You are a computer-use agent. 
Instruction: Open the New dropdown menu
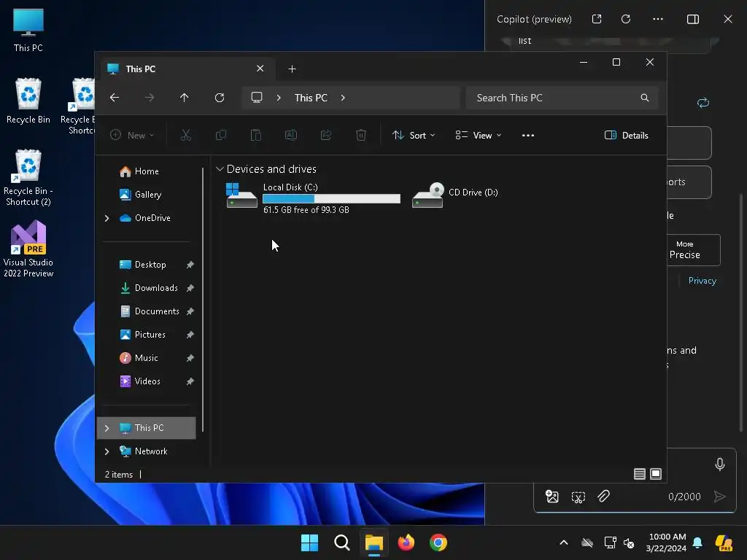(132, 135)
